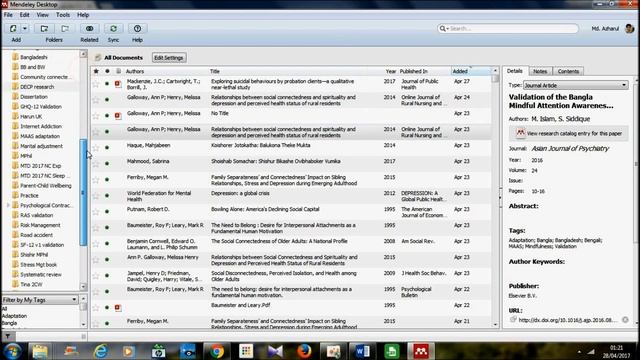Open the Add button dropdown arrow
This screenshot has height=360, width=640.
click(25, 29)
